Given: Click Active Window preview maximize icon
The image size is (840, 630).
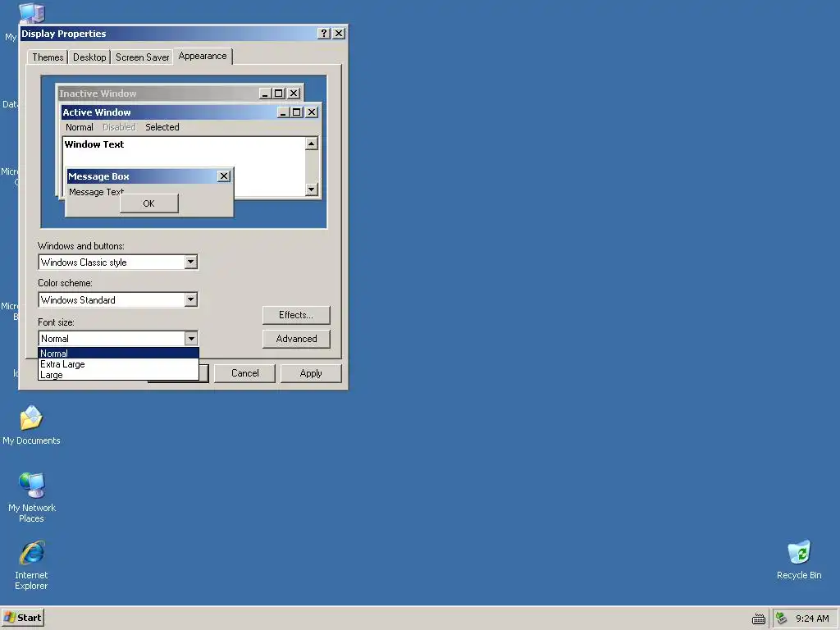Looking at the screenshot, I should [x=297, y=112].
